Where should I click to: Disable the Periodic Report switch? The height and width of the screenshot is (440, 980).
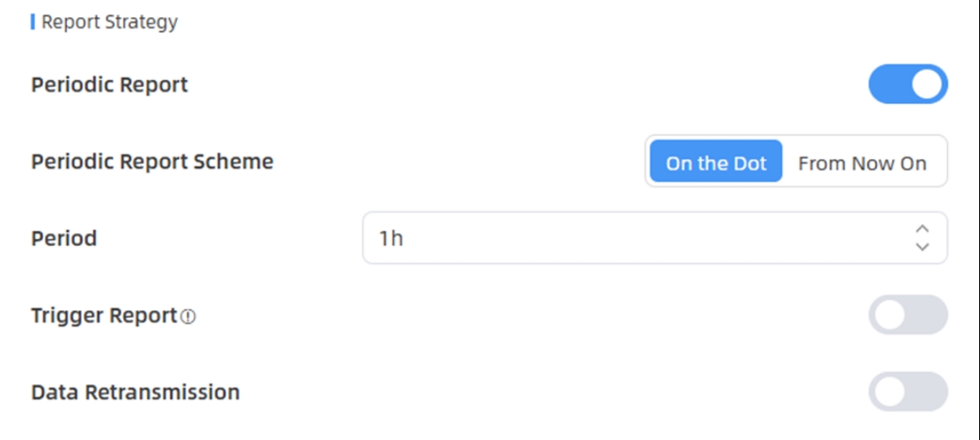click(908, 84)
